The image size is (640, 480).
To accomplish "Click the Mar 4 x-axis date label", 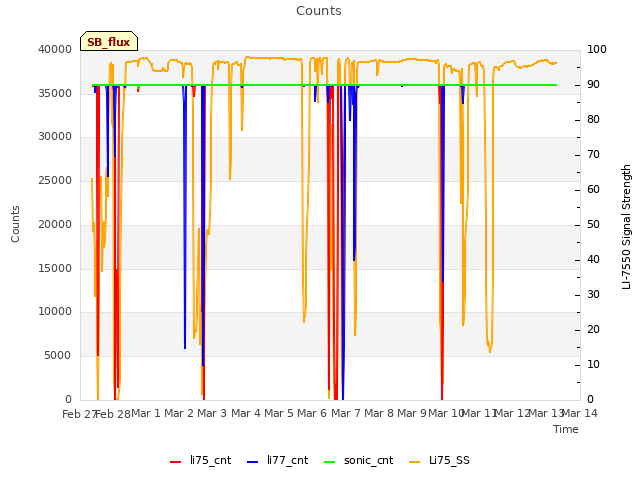I will [246, 413].
